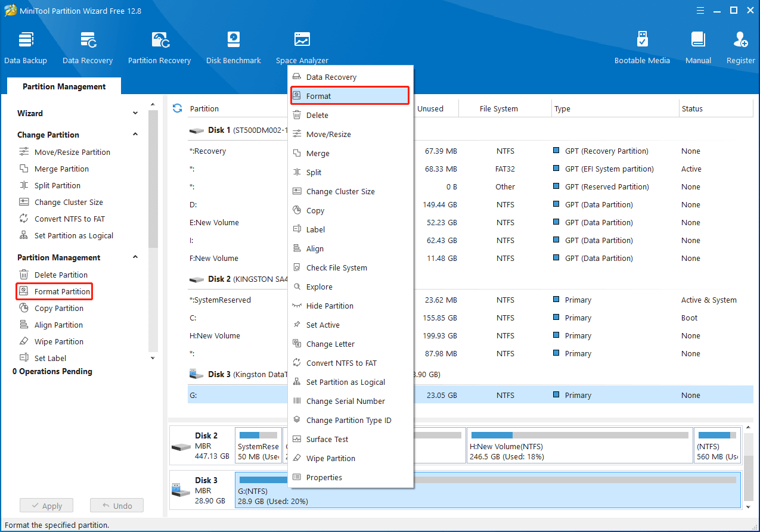
Task: Launch Data Recovery from top toolbar
Action: coord(88,48)
